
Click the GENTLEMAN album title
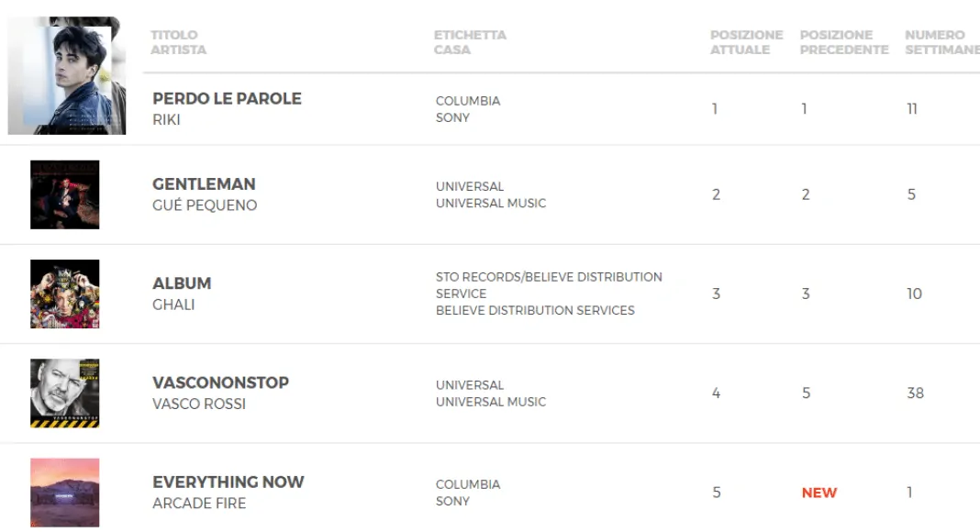204,183
